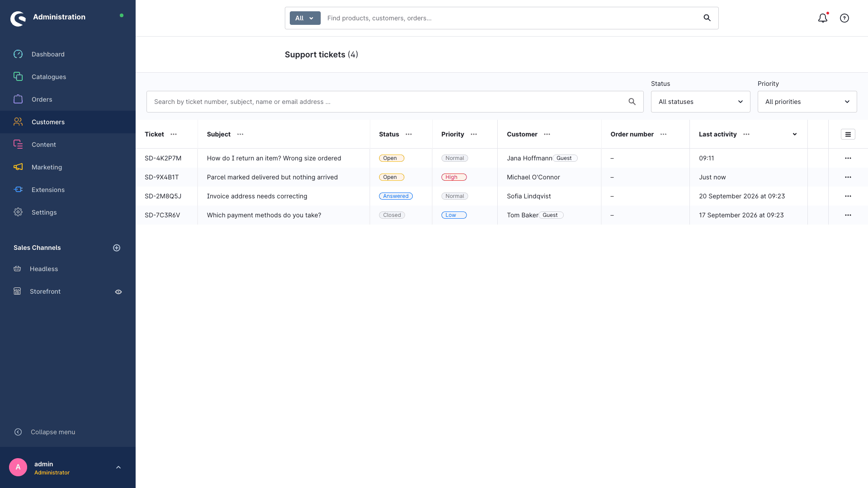
Task: Toggle Storefront preview eye icon
Action: (x=118, y=292)
